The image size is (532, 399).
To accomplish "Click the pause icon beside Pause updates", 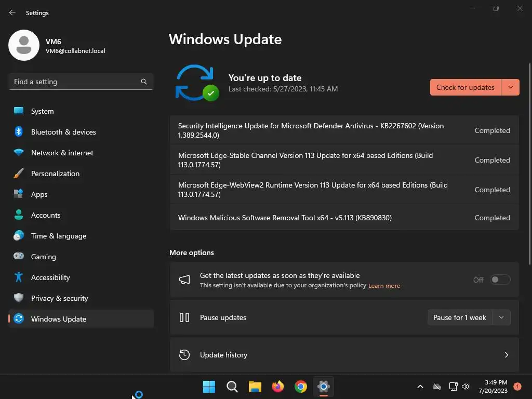I will [184, 317].
